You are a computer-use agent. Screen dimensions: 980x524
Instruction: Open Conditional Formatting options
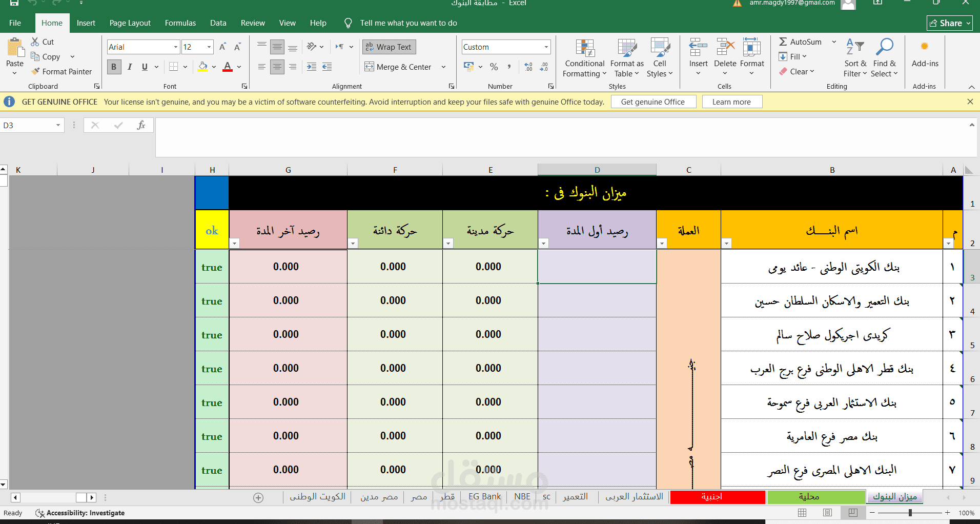tap(584, 57)
